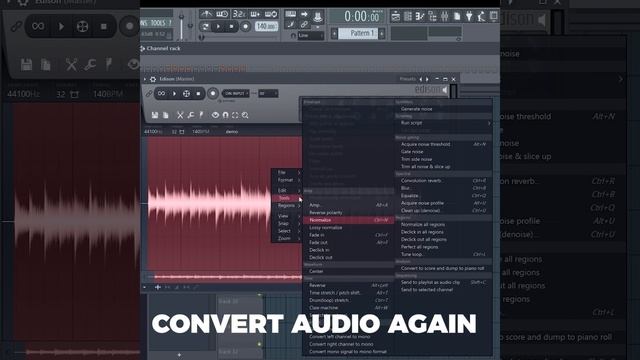Click Edison's file/document icon beside save
This screenshot has width=640, height=360.
click(165, 116)
